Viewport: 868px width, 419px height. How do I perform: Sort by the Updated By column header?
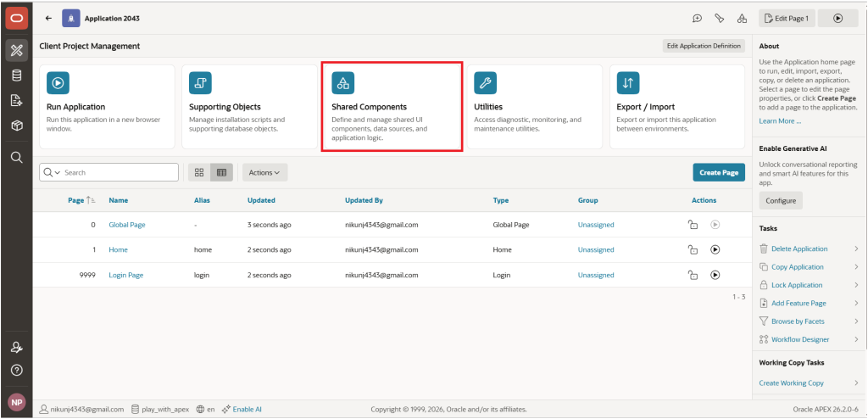[364, 200]
